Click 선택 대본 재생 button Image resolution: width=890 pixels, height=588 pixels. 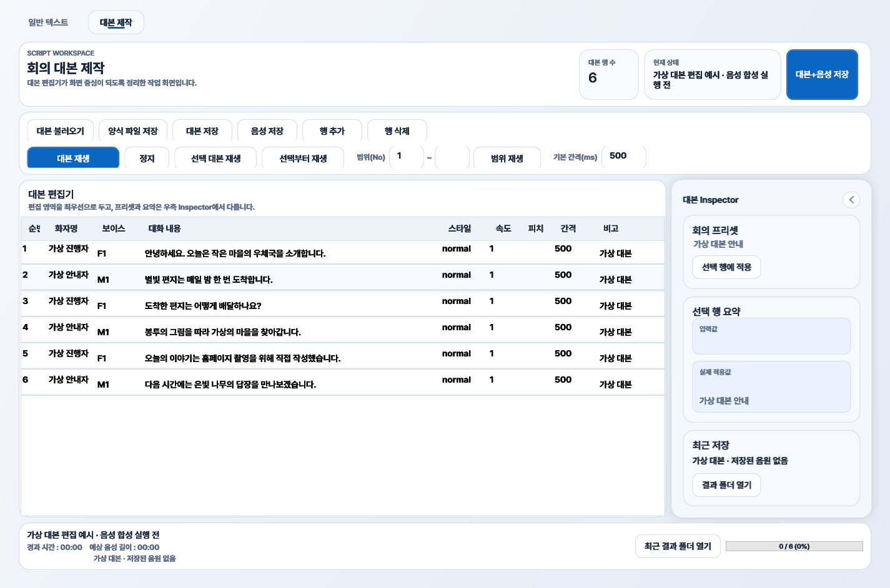[215, 158]
